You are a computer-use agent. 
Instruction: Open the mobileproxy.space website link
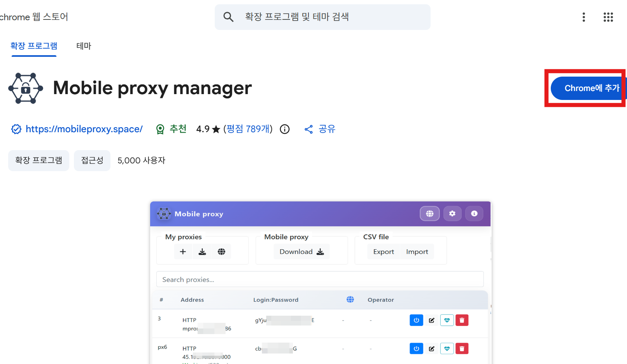(84, 129)
